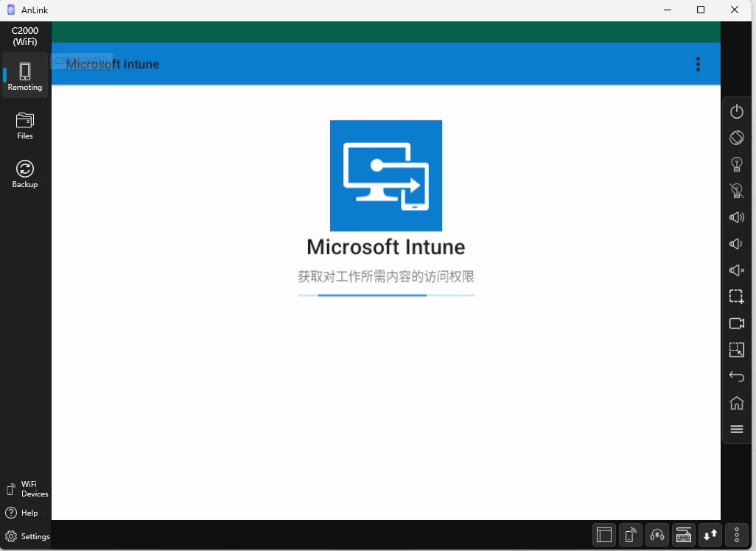Viewport: 756px width, 551px height.
Task: Open Microsoft Intune overflow menu in app bar
Action: tap(698, 64)
